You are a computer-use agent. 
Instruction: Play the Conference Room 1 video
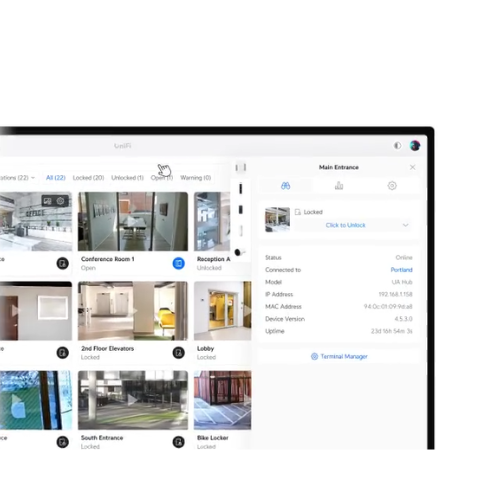[x=133, y=221]
